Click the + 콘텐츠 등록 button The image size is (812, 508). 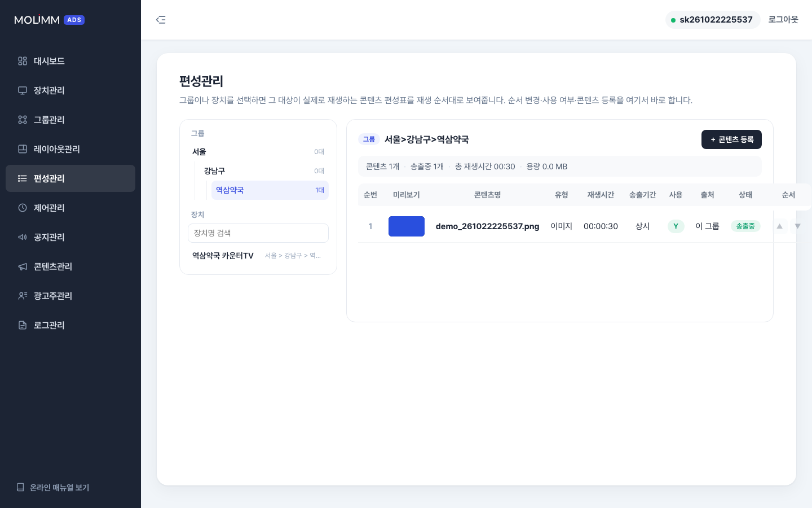click(731, 139)
